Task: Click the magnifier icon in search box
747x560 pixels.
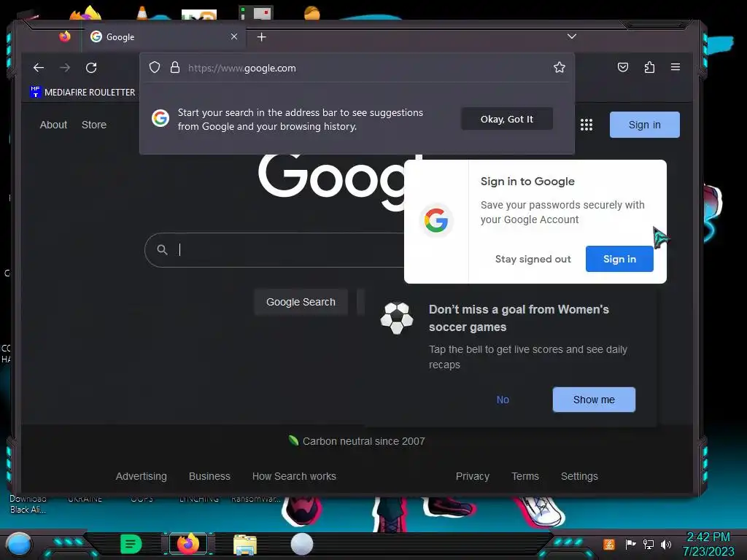Action: tap(162, 249)
